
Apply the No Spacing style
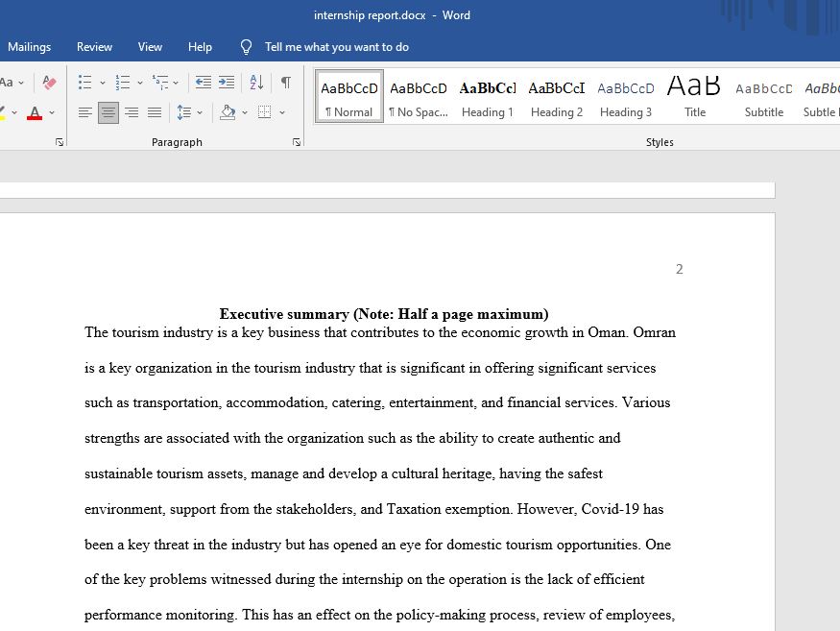pyautogui.click(x=419, y=96)
